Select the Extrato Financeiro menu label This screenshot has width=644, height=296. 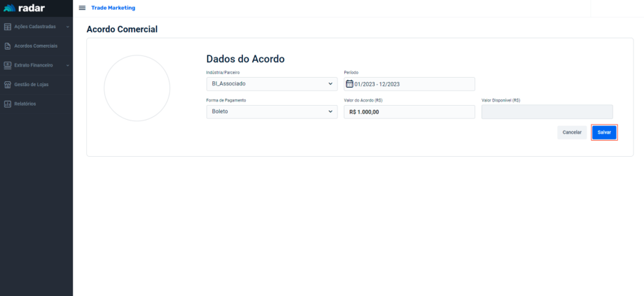click(34, 65)
